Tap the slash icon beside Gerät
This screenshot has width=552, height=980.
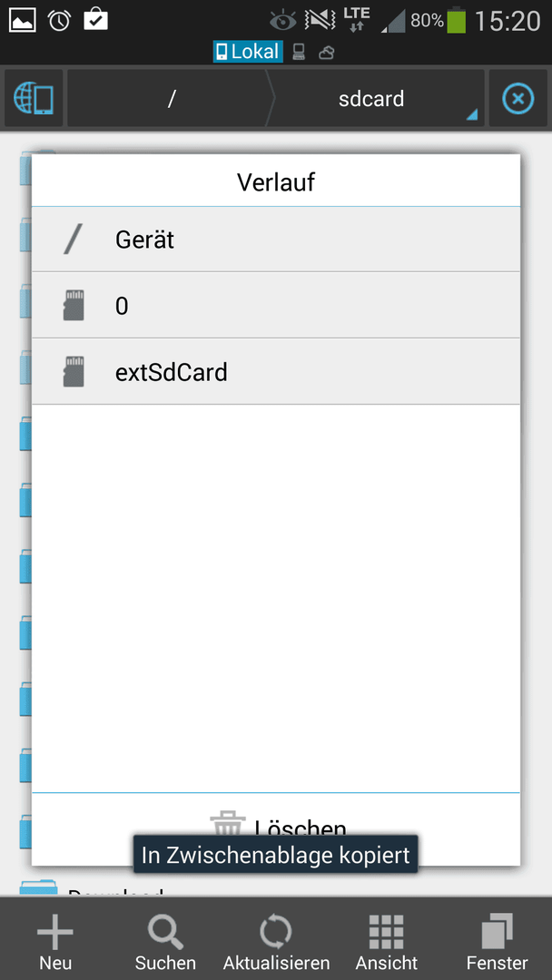[x=74, y=240]
